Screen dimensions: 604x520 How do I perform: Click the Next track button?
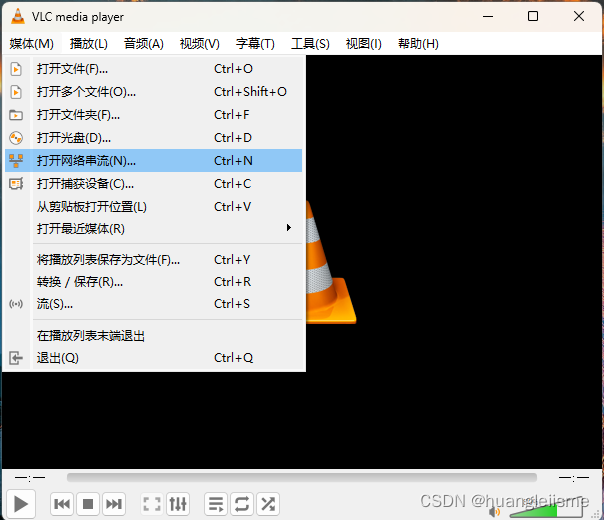(114, 503)
